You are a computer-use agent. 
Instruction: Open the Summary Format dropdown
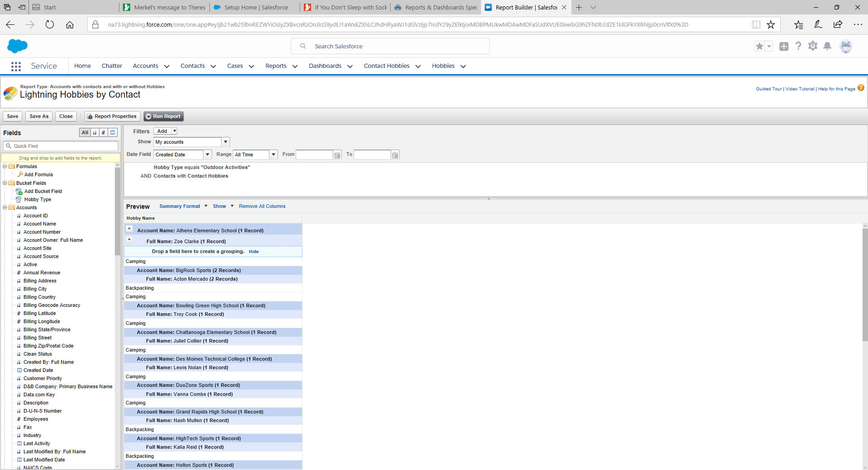pyautogui.click(x=184, y=207)
